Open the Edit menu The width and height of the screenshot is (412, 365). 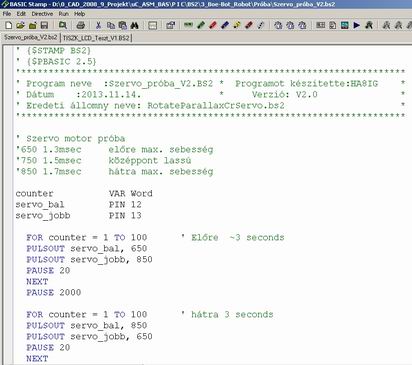click(x=21, y=14)
